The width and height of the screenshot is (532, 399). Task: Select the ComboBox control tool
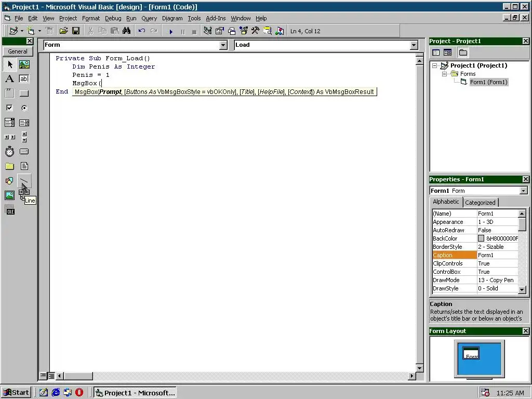9,123
